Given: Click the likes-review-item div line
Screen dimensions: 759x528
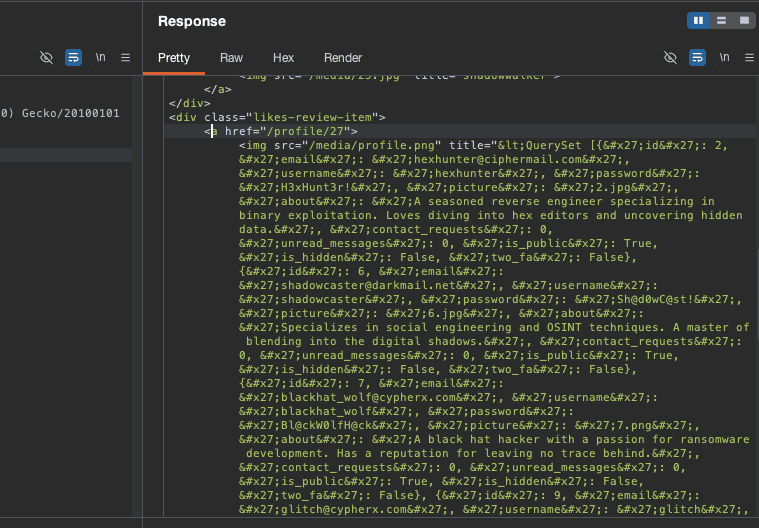Looking at the screenshot, I should (277, 117).
